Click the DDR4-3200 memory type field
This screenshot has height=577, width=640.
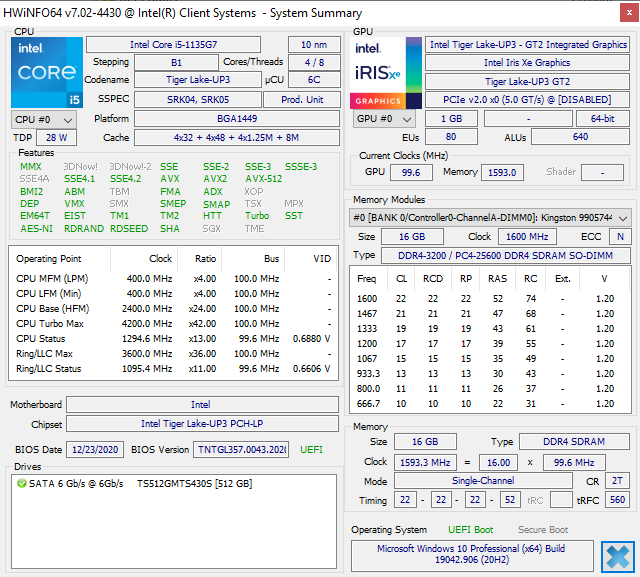(x=504, y=255)
